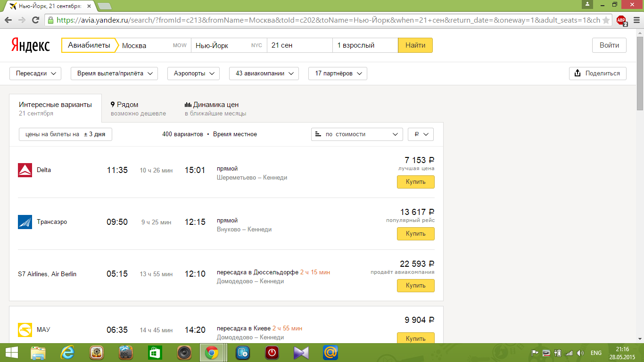This screenshot has width=644, height=362.
Task: Buy the Трансаэро ticket for 13 617 ₽
Action: click(x=416, y=234)
